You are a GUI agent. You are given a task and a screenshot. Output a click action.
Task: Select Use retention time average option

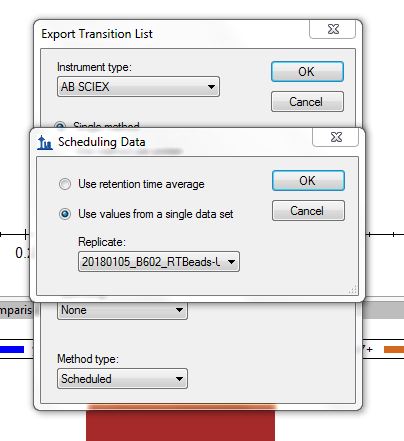[x=65, y=184]
